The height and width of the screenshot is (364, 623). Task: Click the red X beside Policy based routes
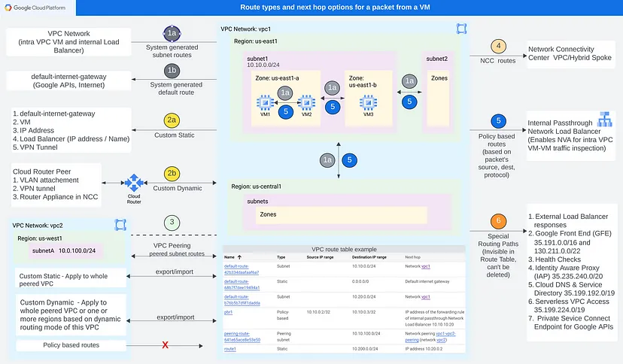166,345
